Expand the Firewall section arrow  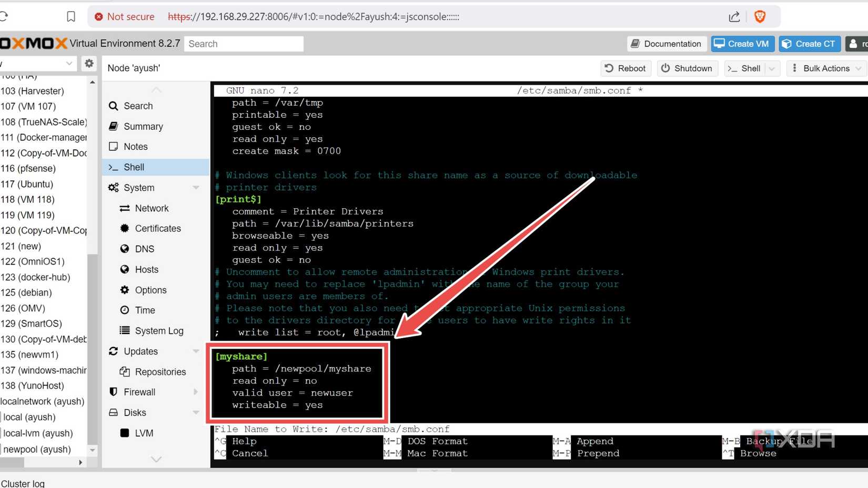(196, 392)
